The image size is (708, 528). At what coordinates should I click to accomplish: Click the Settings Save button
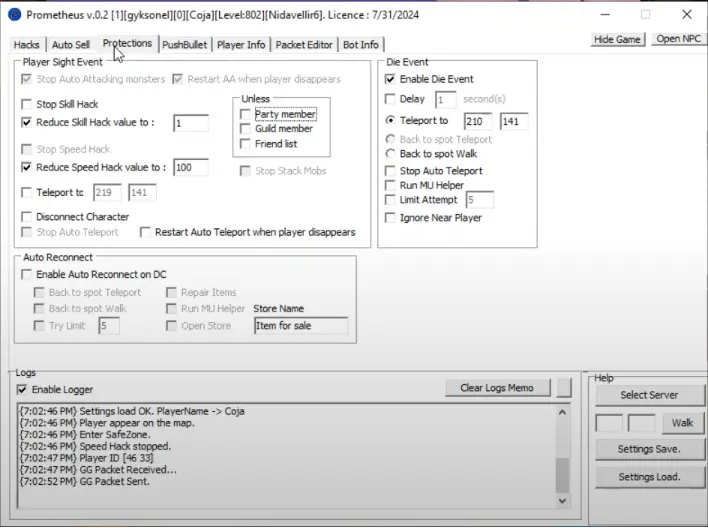click(649, 449)
